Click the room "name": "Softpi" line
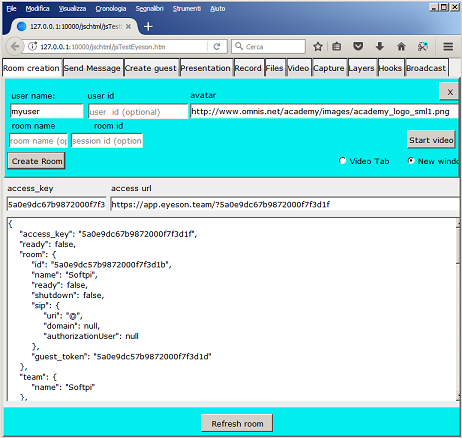The height and width of the screenshot is (438, 462). [64, 275]
